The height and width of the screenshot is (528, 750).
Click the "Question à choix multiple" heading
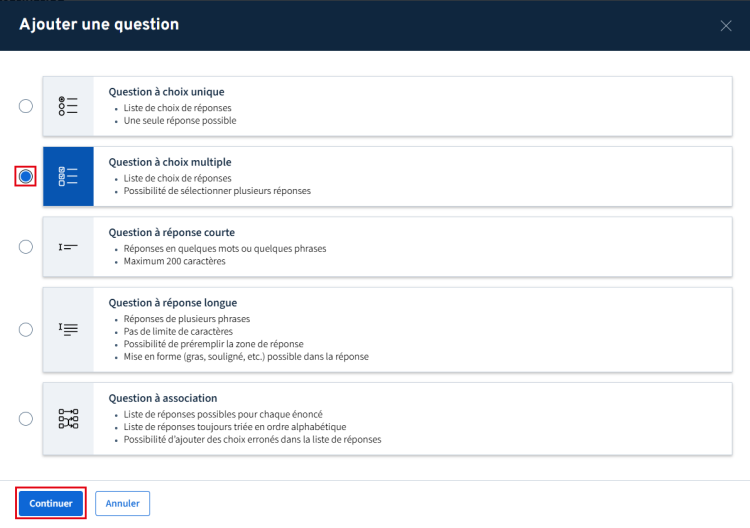[x=169, y=162]
